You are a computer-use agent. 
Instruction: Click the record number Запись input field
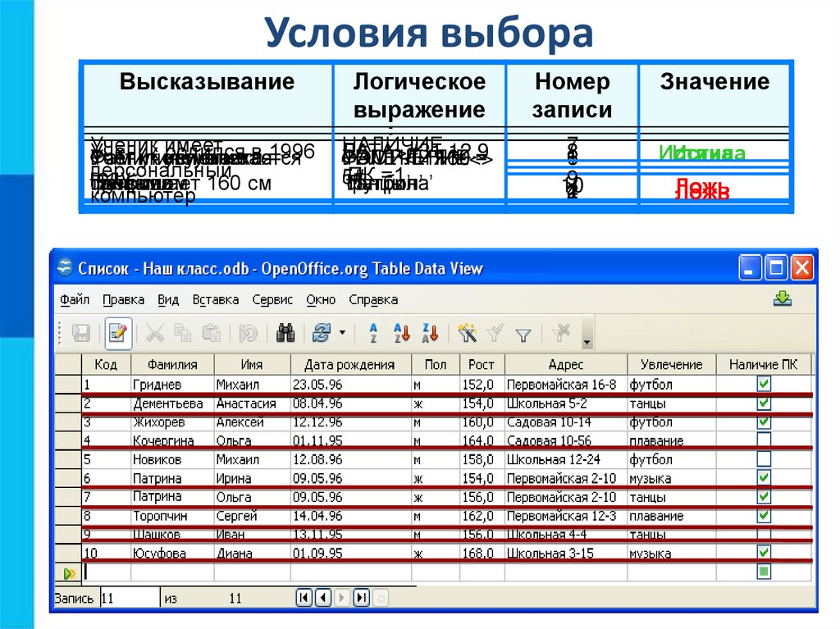(x=130, y=599)
